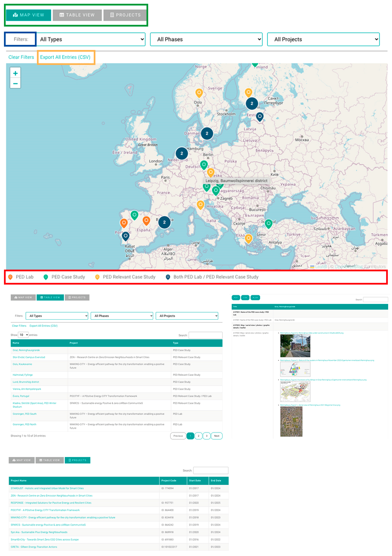Click Export All Entries (CSV) link

(65, 57)
